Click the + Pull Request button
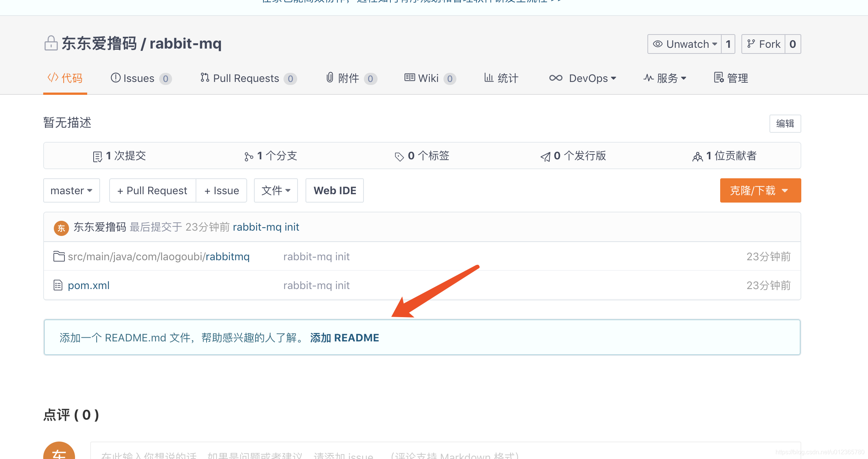868x459 pixels. [x=152, y=190]
